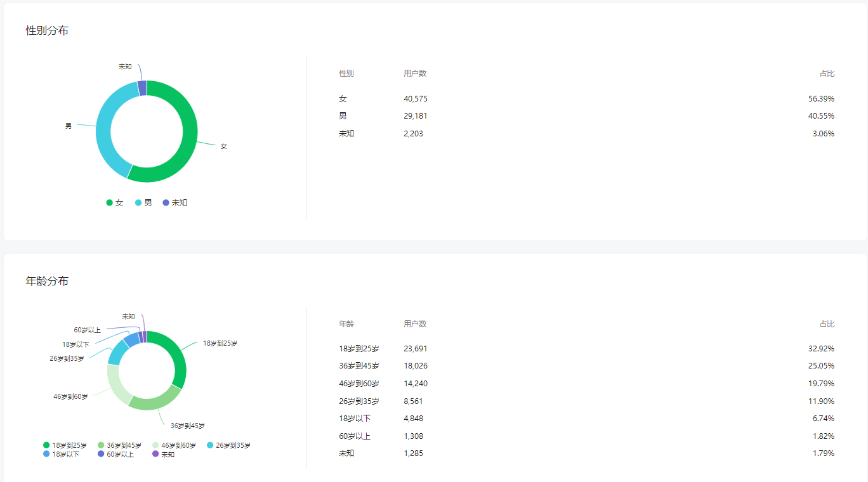Click the user count 29,181
Image resolution: width=868 pixels, height=482 pixels.
(x=416, y=116)
